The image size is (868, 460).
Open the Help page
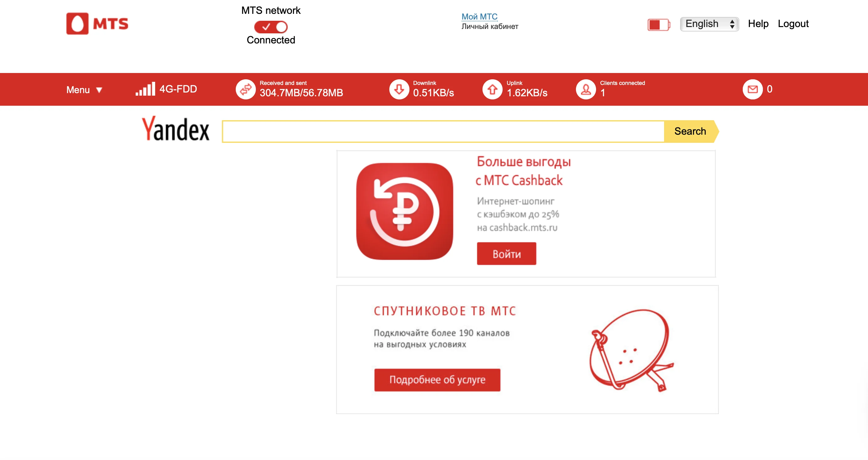[x=758, y=24]
